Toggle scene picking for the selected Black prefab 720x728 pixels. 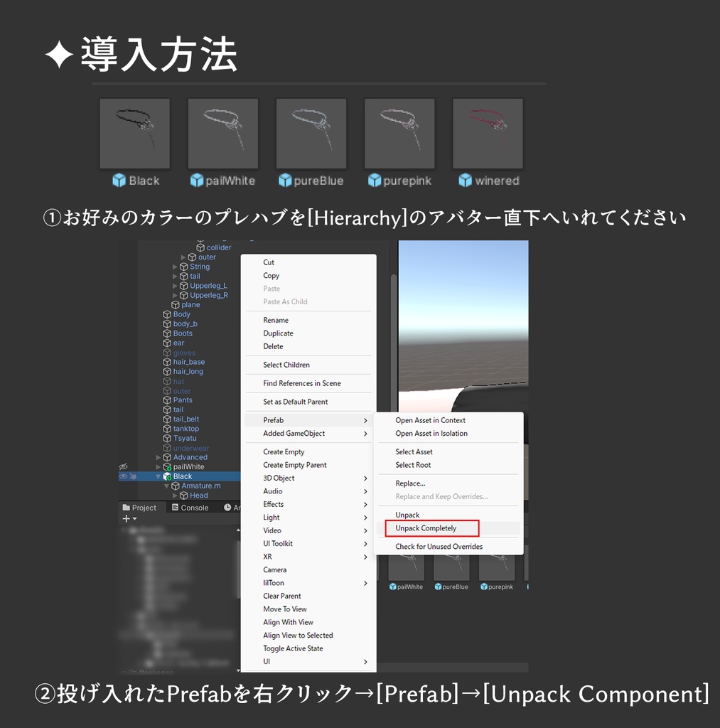[x=134, y=476]
